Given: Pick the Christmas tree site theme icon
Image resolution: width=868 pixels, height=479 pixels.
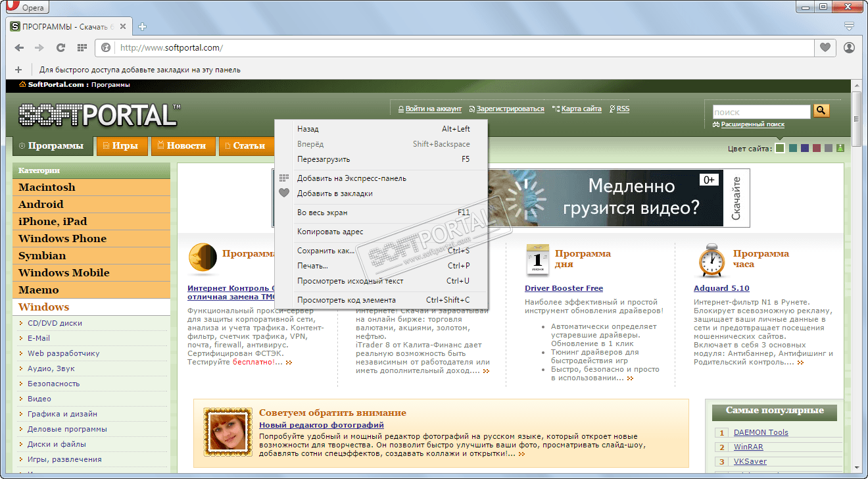Looking at the screenshot, I should pos(840,148).
